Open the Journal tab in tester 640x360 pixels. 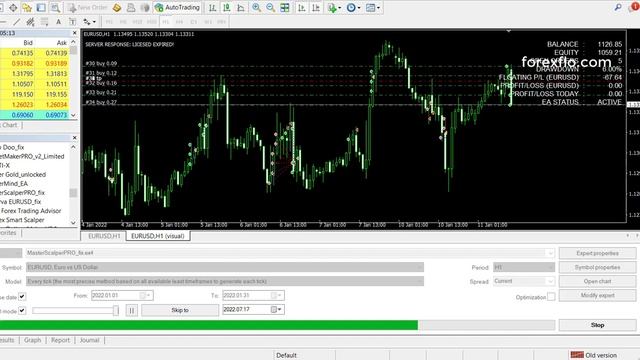pyautogui.click(x=89, y=340)
